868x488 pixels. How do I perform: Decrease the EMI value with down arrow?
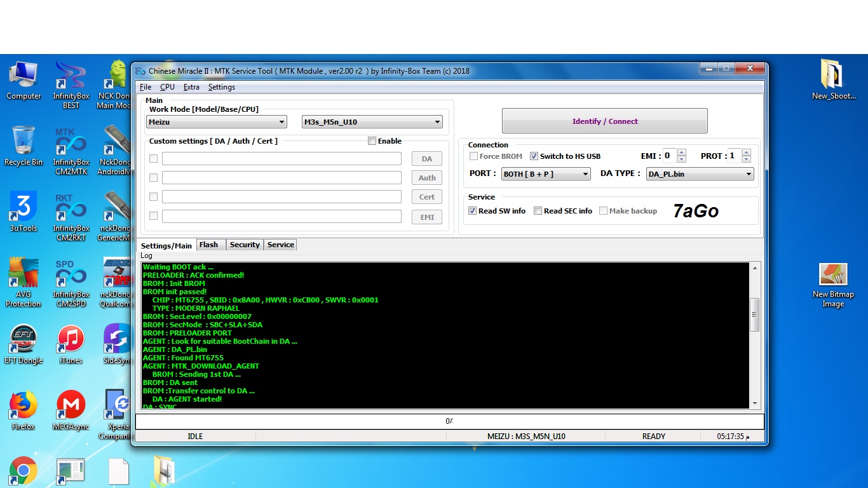tap(682, 159)
